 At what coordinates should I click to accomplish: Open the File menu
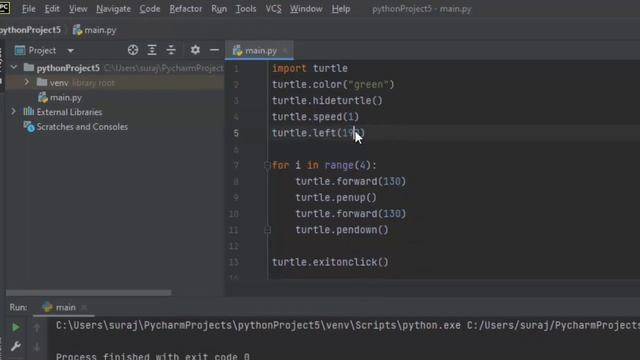pos(29,9)
